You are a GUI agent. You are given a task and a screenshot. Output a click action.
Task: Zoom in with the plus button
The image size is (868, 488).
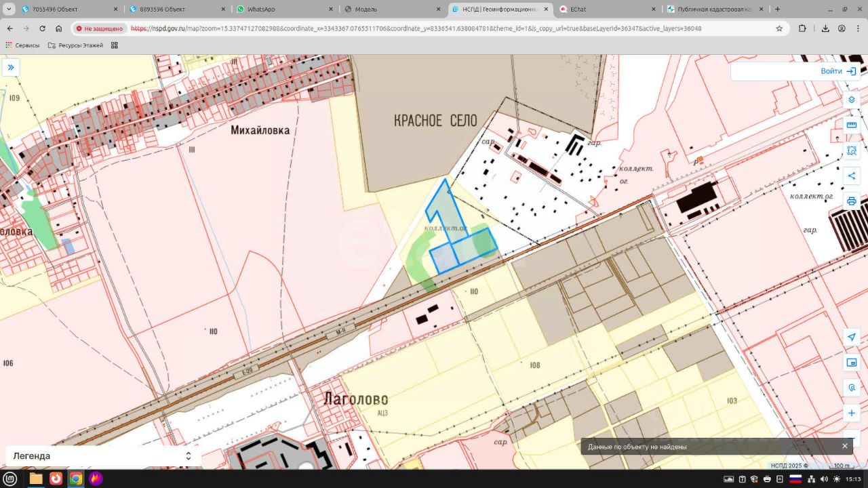[852, 413]
